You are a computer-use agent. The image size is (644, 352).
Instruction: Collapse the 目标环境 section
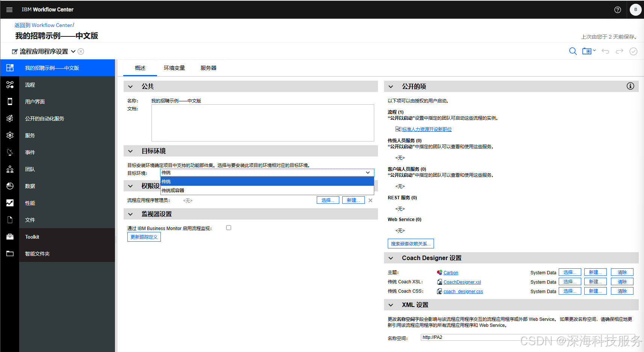130,151
